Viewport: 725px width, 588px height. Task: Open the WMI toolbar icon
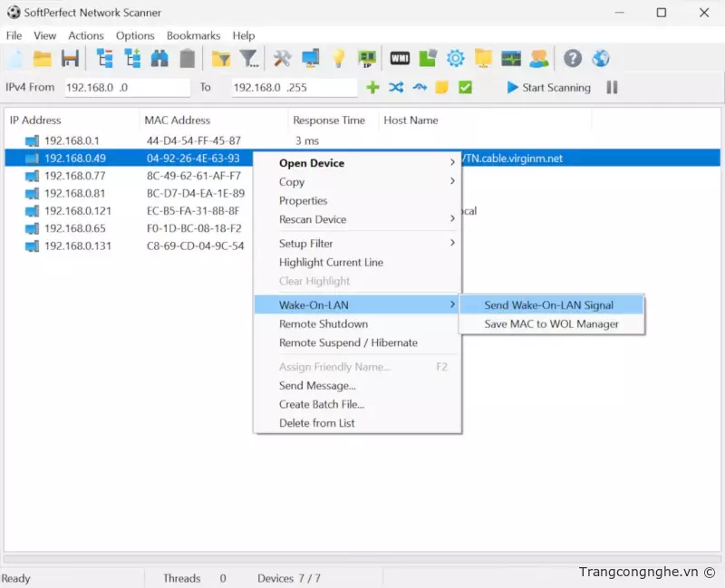[400, 59]
